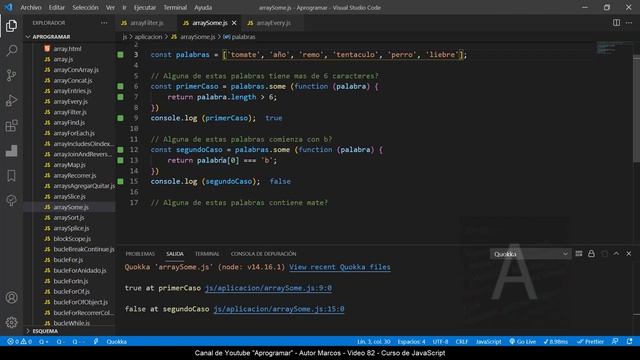Viewport: 640px width, 360px height.
Task: Open editor More Actions ellipsis
Action: 629,23
